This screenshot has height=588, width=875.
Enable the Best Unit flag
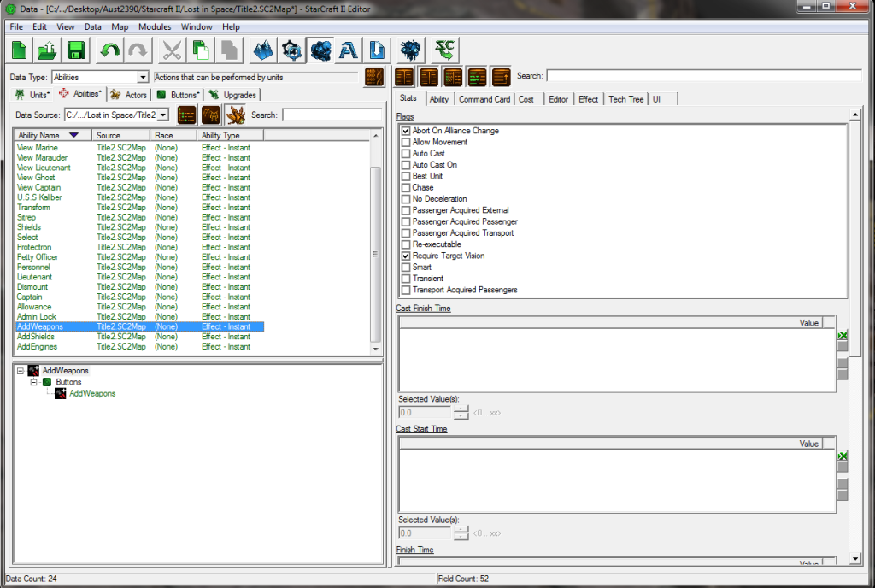pos(406,176)
